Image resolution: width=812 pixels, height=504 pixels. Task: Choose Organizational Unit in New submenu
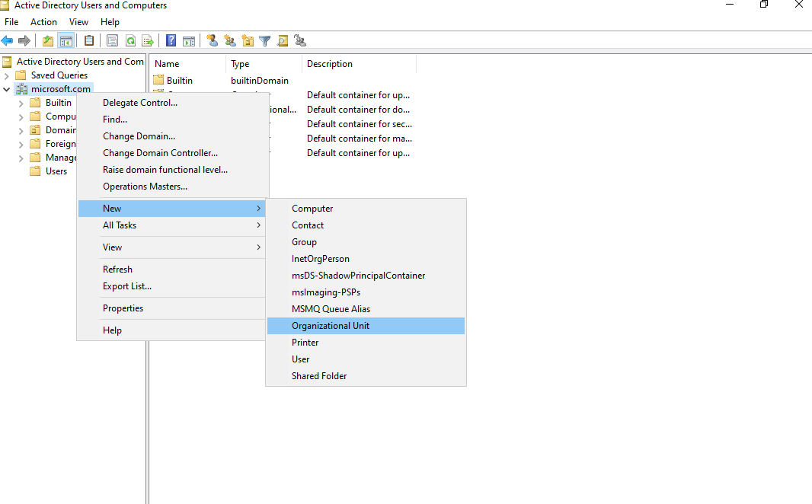tap(366, 326)
